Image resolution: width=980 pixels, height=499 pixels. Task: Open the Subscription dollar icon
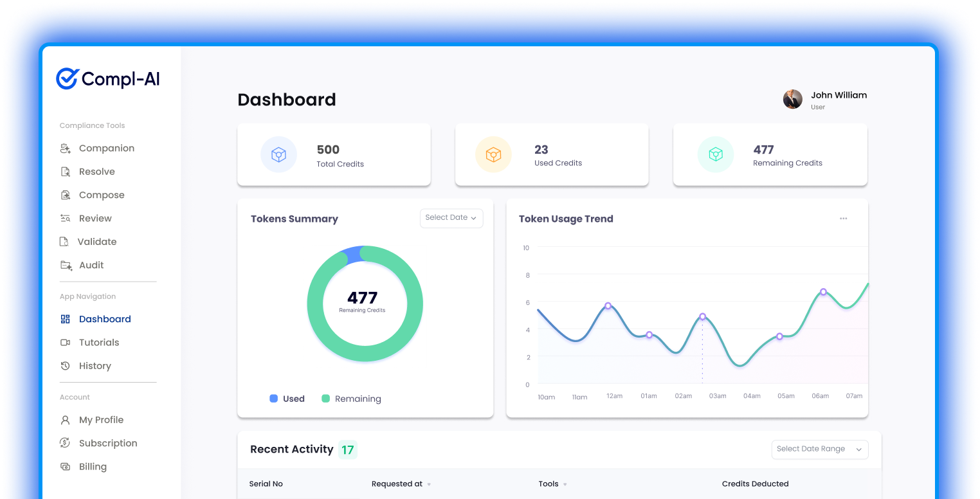pyautogui.click(x=65, y=443)
